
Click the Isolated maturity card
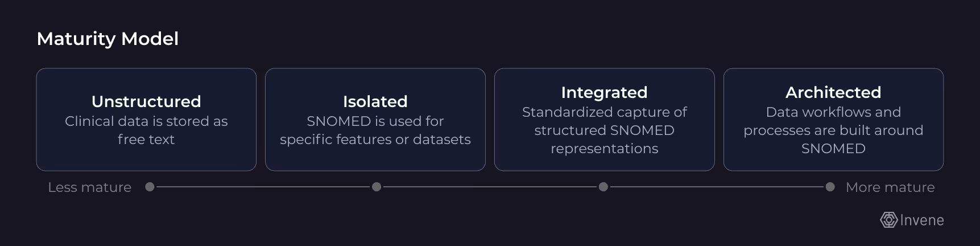375,120
